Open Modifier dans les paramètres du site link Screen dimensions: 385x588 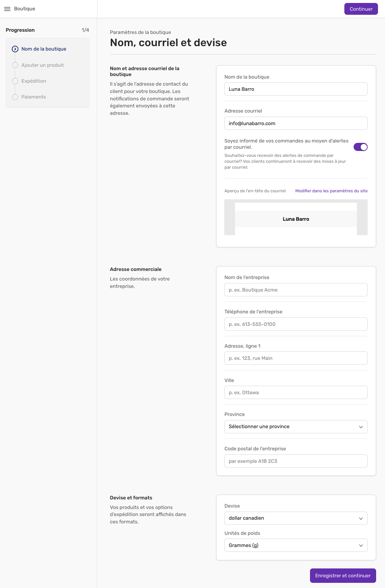click(331, 191)
